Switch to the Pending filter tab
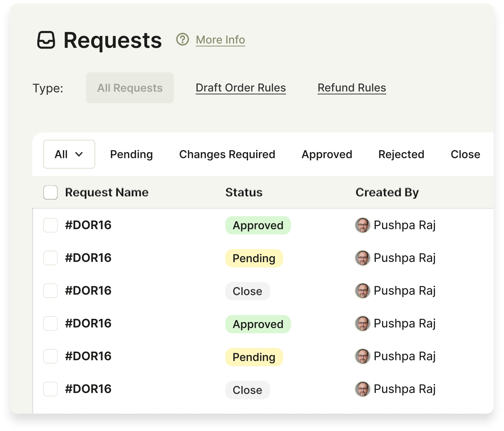This screenshot has width=504, height=431. point(131,154)
